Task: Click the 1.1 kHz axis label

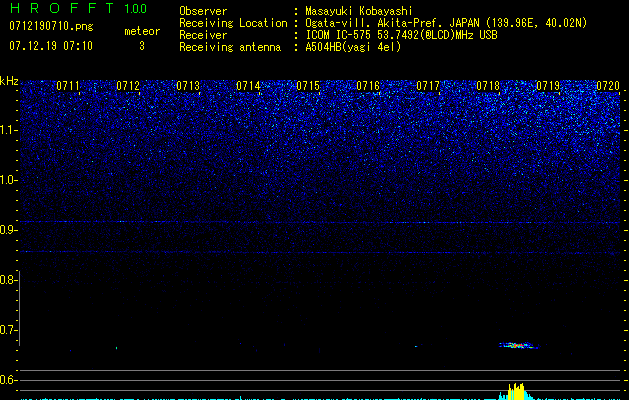Action: (8, 130)
